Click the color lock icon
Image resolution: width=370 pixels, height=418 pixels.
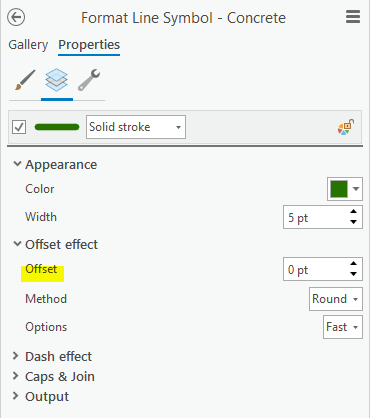[346, 127]
